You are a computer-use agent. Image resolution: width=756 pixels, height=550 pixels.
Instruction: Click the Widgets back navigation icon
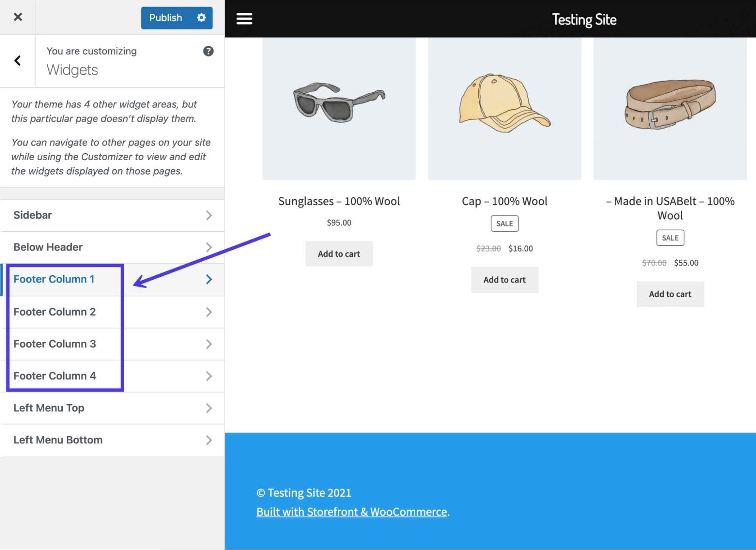(x=18, y=61)
